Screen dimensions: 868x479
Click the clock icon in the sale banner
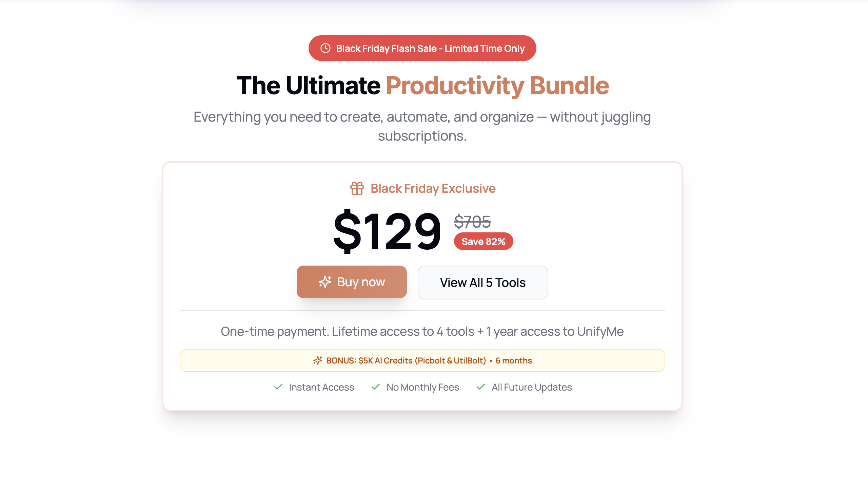(325, 48)
